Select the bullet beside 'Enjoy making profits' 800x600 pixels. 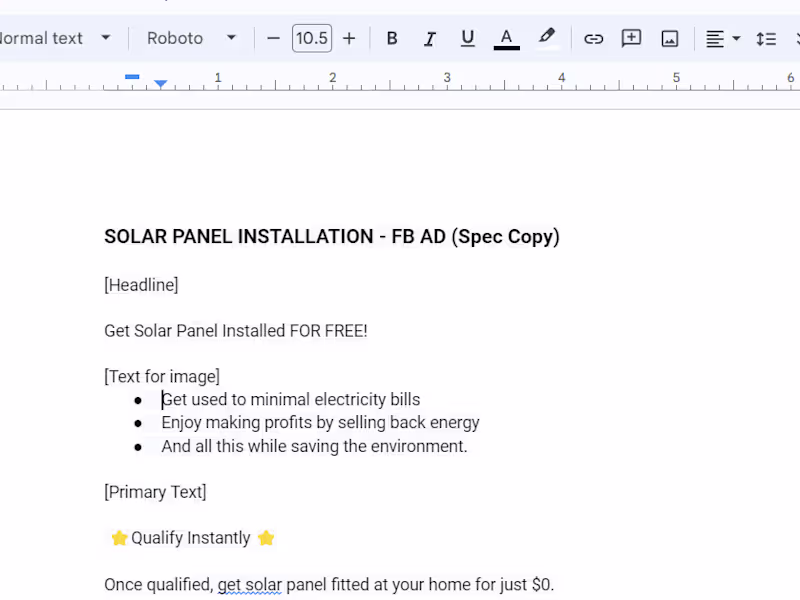138,423
